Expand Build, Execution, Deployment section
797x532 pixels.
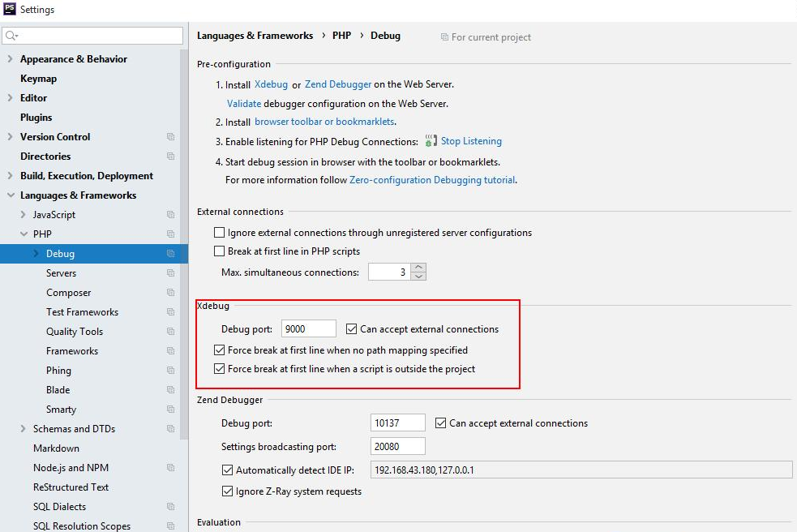11,175
